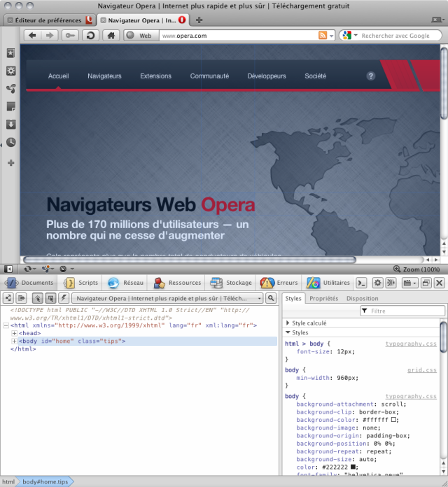Toggle highlight selected element button
This screenshot has width=448, height=487.
pos(50,298)
